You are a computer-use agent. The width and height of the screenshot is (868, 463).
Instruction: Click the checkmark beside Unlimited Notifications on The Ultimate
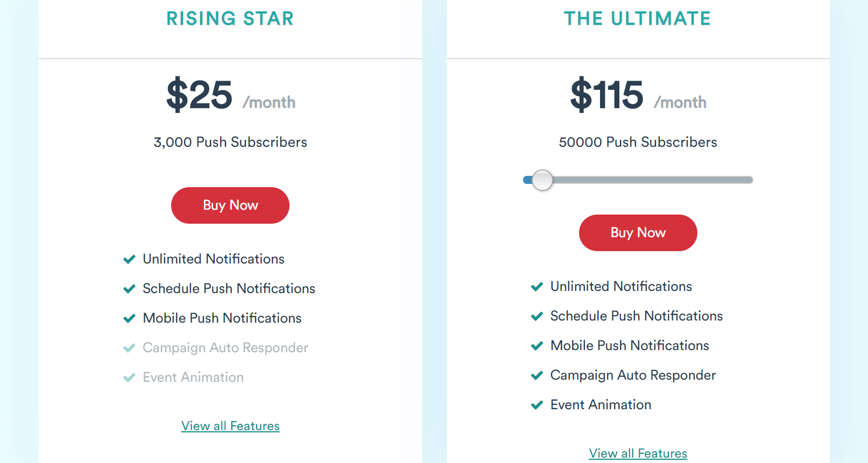(x=537, y=286)
